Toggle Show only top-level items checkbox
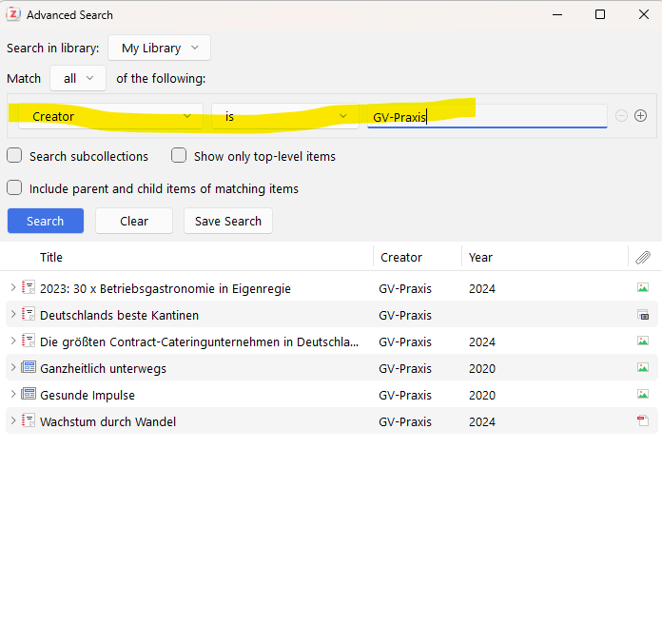The width and height of the screenshot is (662, 644). point(179,155)
